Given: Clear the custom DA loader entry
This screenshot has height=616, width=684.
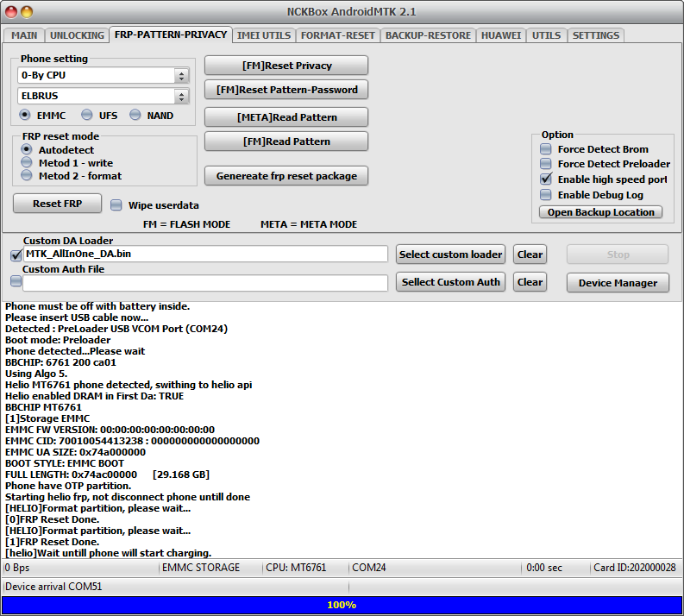Looking at the screenshot, I should pyautogui.click(x=530, y=255).
